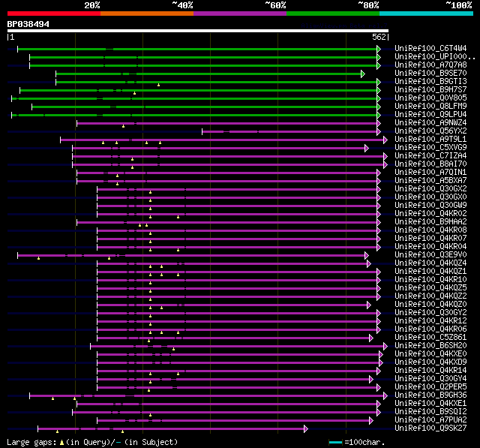The image size is (480, 448).
Task: Click the cyan ~100% identity legend segment
Action: click(425, 13)
